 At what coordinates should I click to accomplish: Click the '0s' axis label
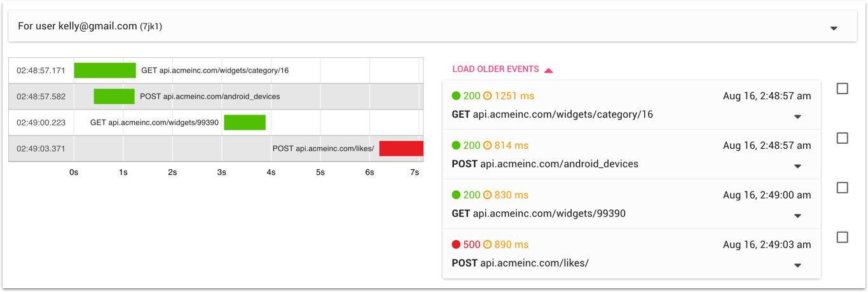pos(74,172)
